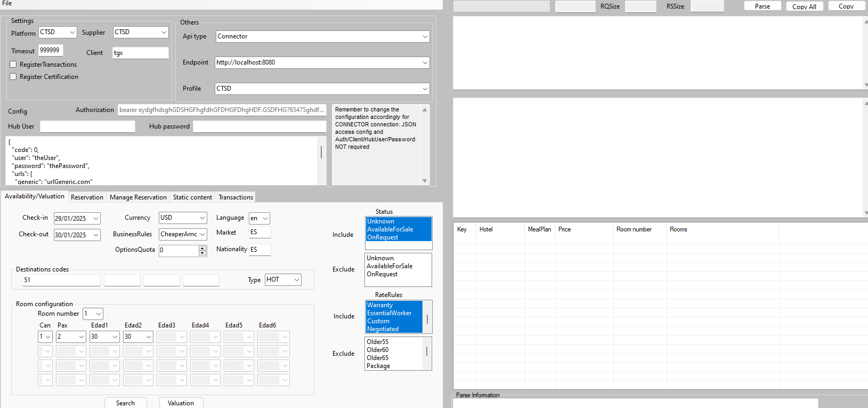This screenshot has height=408, width=868.
Task: Select Unknown in Status Exclude list
Action: pos(398,258)
